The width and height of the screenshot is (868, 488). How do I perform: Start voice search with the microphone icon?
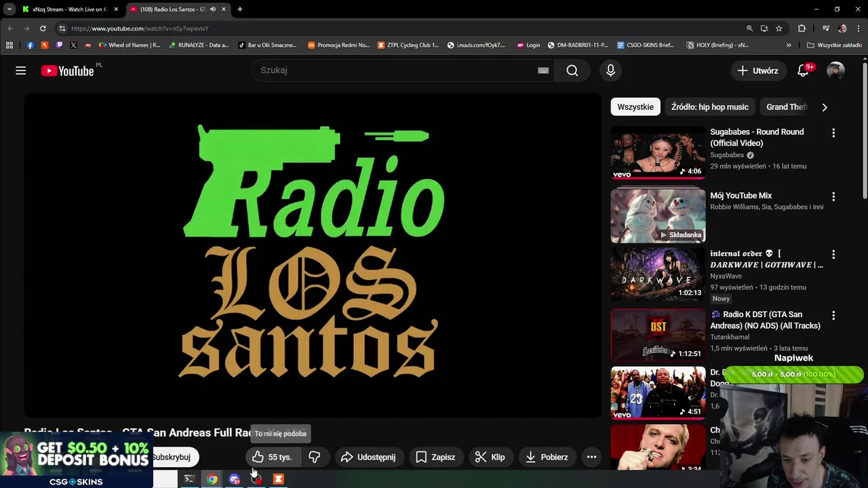click(610, 70)
